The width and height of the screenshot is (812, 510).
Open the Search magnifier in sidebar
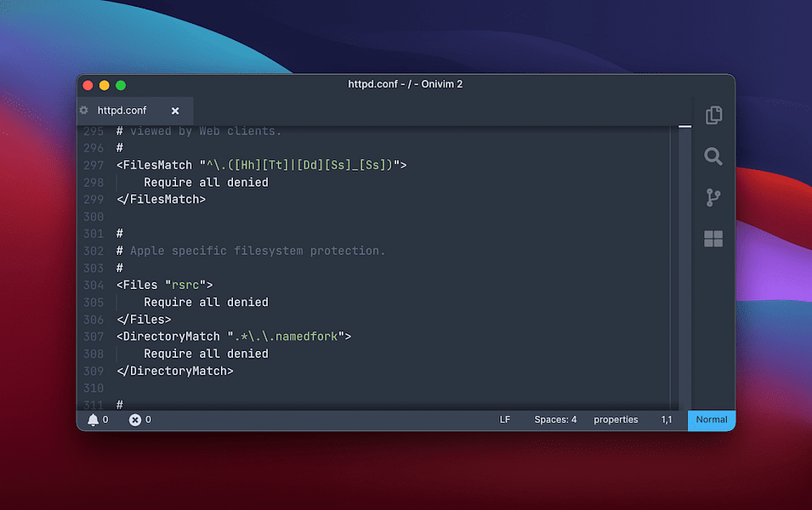(x=713, y=156)
